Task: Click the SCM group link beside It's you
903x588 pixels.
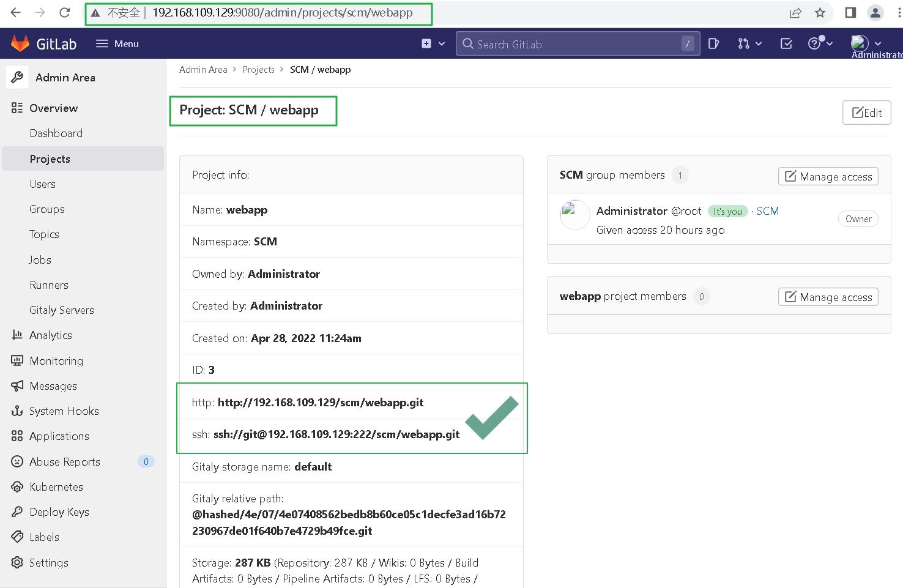Action: (768, 211)
